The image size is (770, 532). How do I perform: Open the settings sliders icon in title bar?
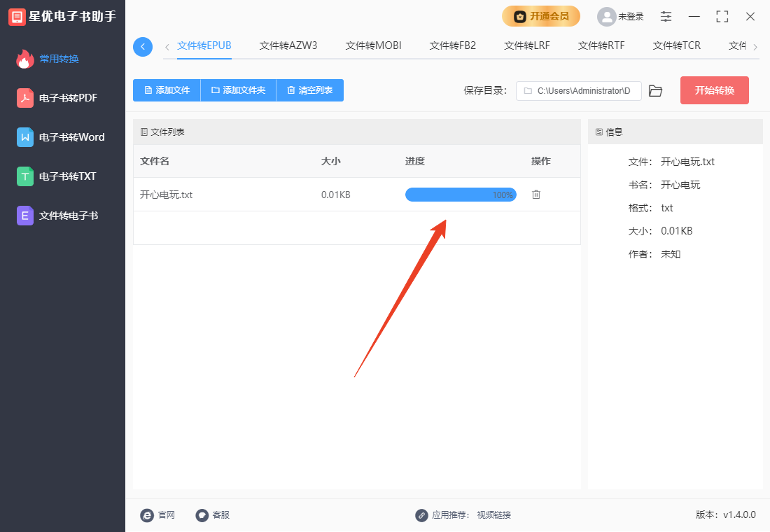(x=666, y=17)
